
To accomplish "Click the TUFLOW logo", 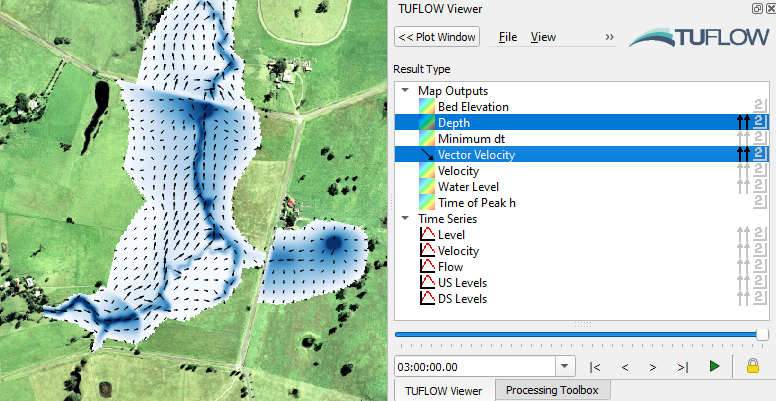I will (697, 38).
